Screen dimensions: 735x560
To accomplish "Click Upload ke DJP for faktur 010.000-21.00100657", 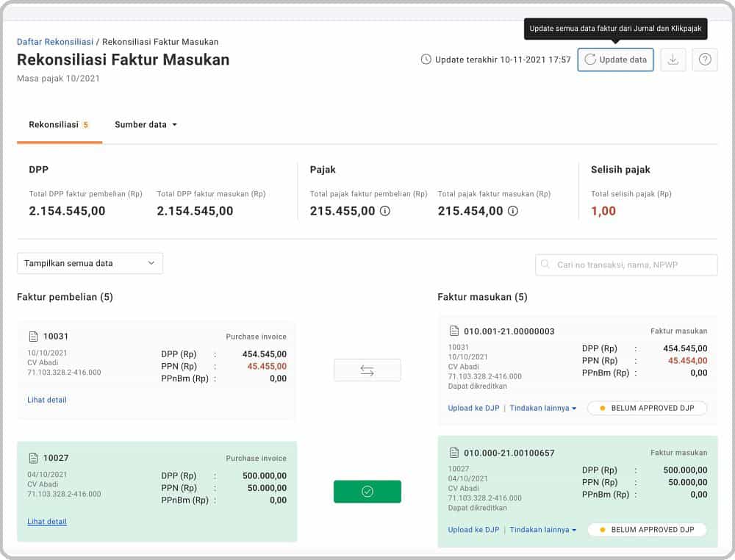I will tap(473, 530).
